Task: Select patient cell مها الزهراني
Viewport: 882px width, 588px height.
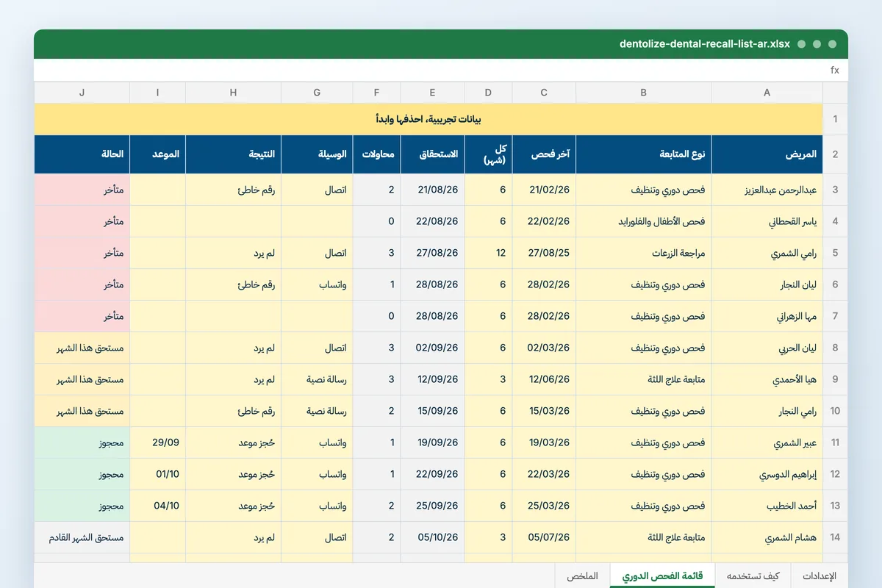Action: click(767, 316)
